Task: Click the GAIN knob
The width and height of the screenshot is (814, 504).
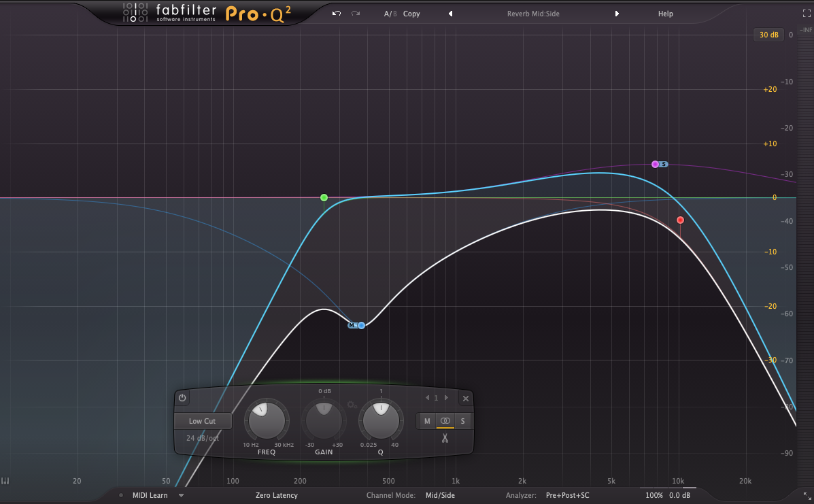Action: (324, 420)
